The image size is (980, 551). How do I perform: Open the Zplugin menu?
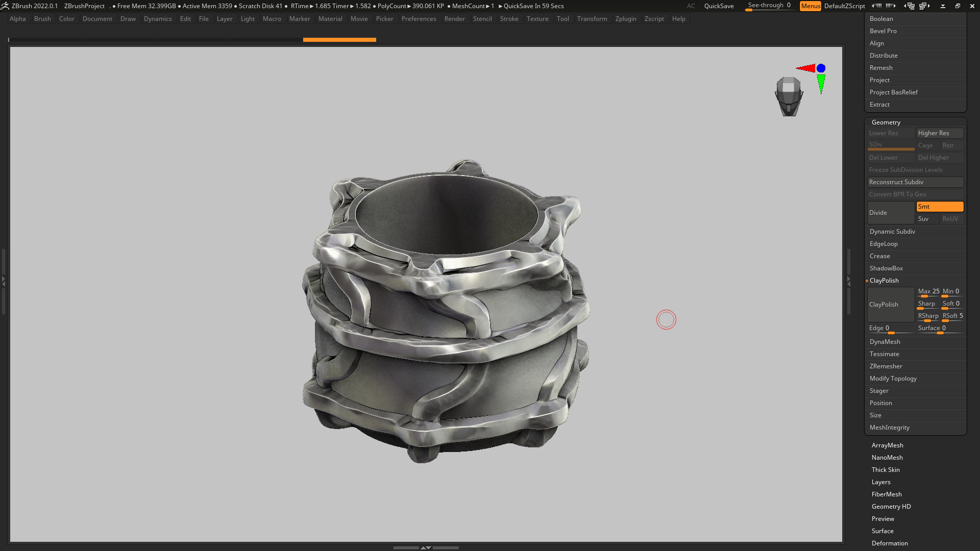[626, 19]
